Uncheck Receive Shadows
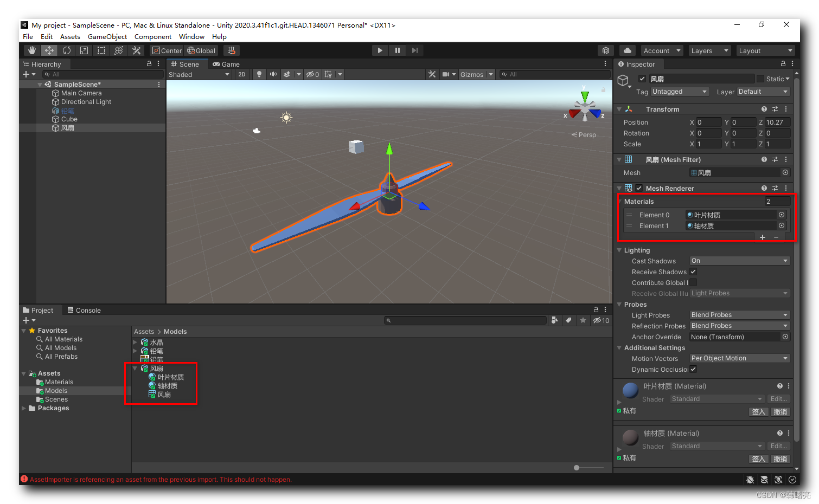 [693, 272]
